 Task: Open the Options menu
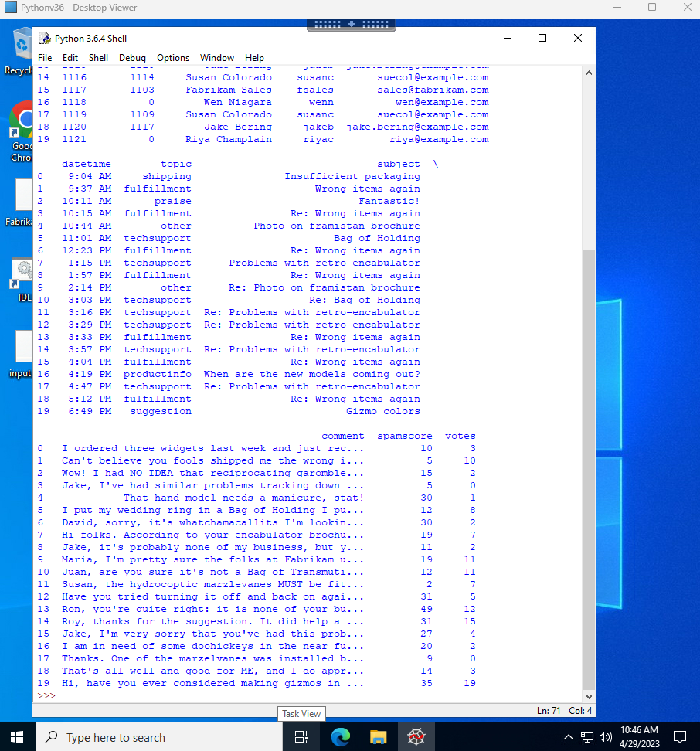(173, 57)
